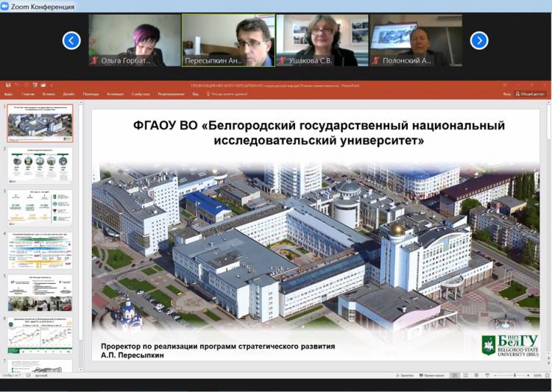This screenshot has width=552, height=392.
Task: Click the muted microphone icon of Ушакова С.В.
Action: coord(282,61)
